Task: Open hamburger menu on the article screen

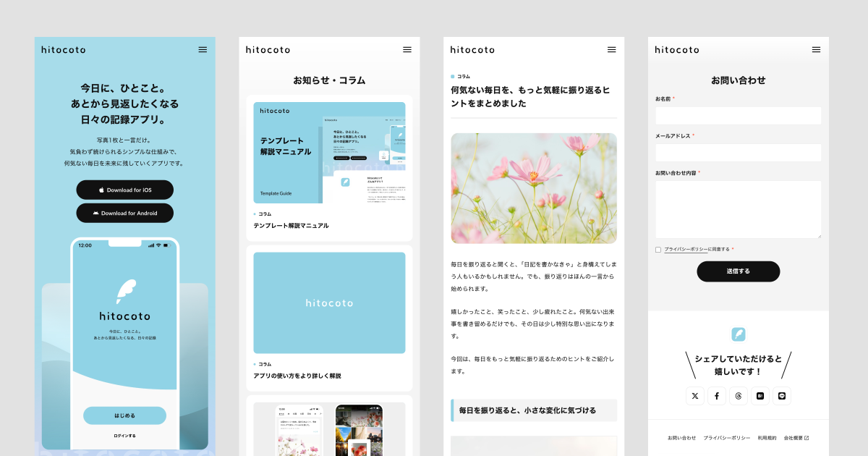Action: point(612,49)
